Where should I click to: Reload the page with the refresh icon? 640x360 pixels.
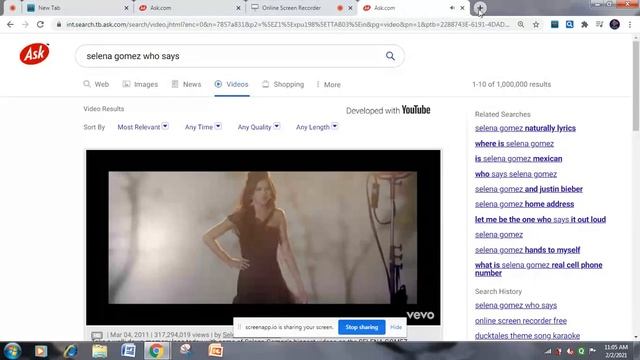pos(40,24)
